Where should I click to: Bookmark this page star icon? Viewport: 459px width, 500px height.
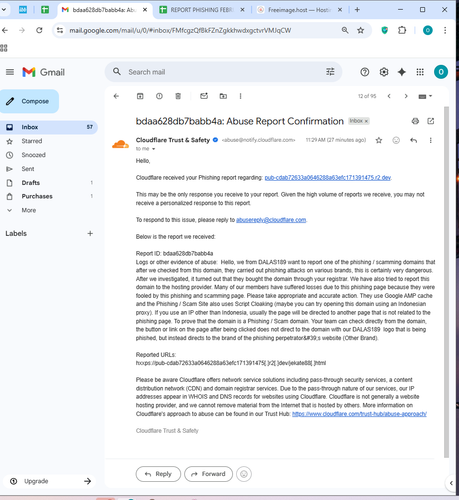point(360,31)
